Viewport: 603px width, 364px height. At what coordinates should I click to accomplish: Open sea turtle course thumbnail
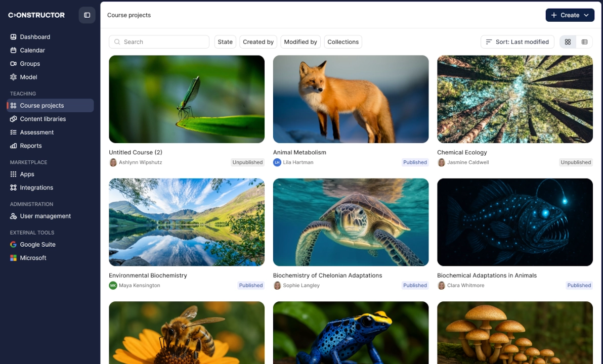point(351,222)
